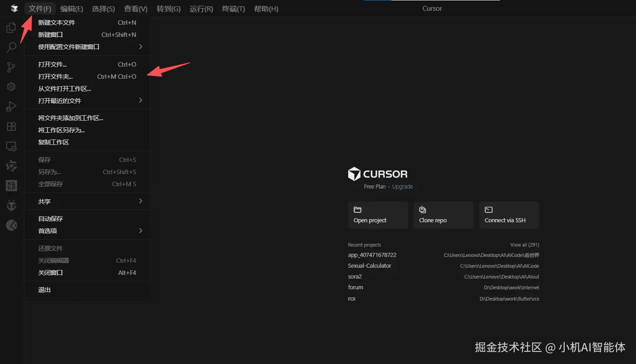Open the Kilo Code sidebar icon
This screenshot has height=364, width=636.
click(11, 185)
